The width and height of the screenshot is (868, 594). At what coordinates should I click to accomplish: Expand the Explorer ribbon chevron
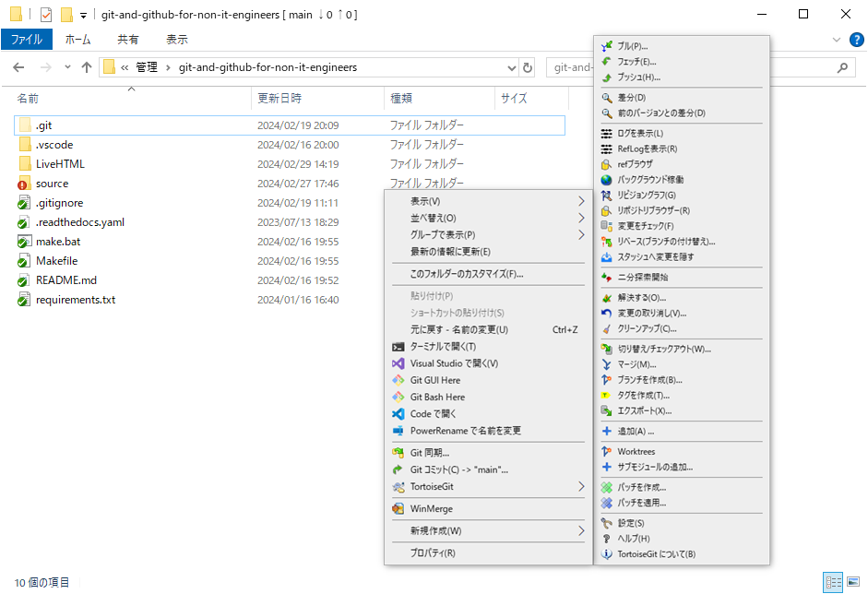pyautogui.click(x=837, y=40)
